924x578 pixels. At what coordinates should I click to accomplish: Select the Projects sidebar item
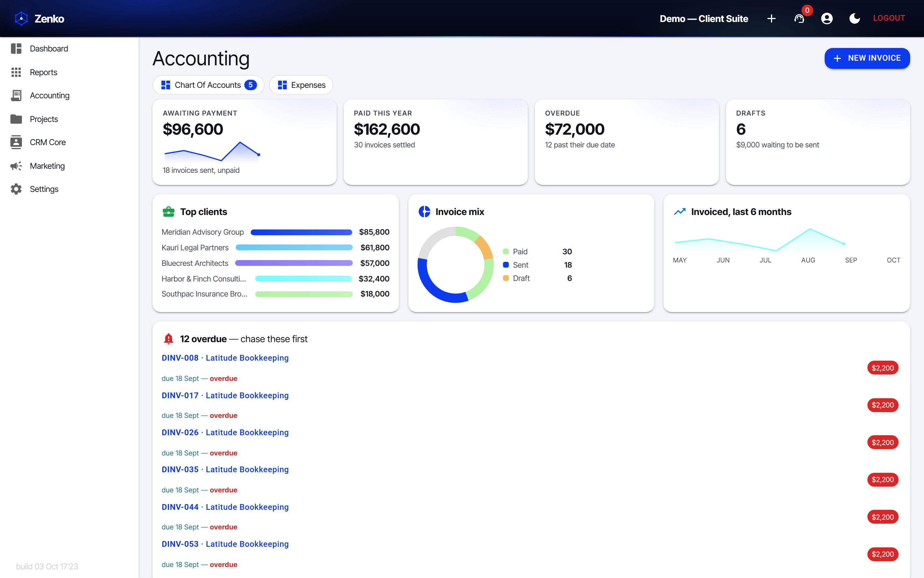(x=69, y=119)
